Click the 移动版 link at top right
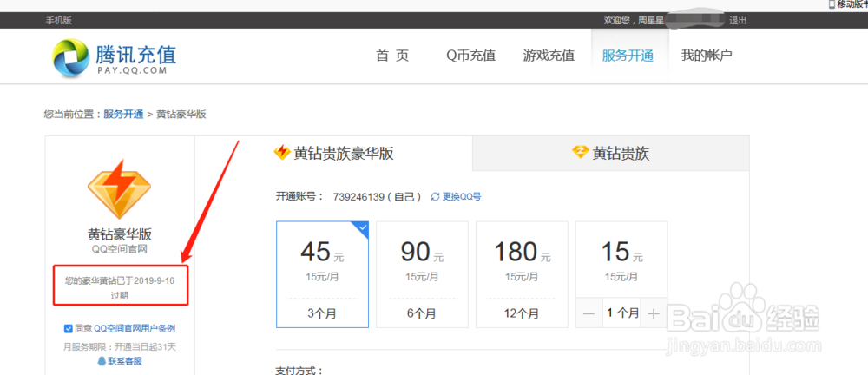 (852, 3)
